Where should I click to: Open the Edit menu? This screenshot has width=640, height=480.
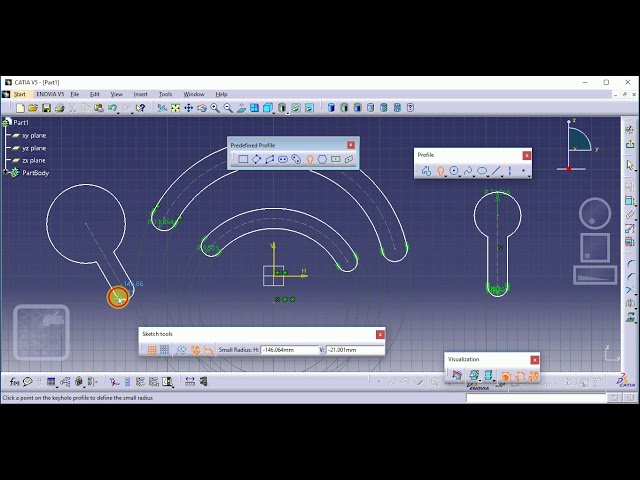(95, 94)
